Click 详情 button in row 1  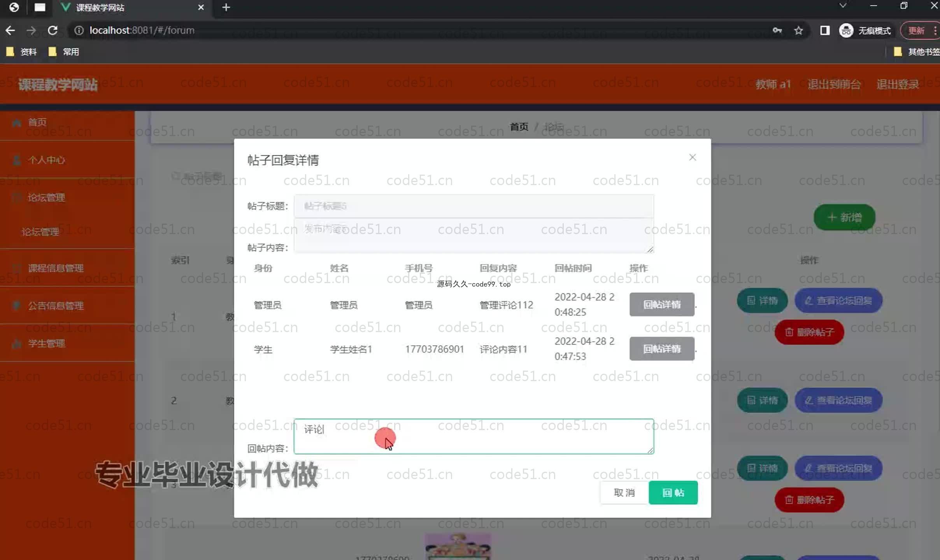point(762,300)
